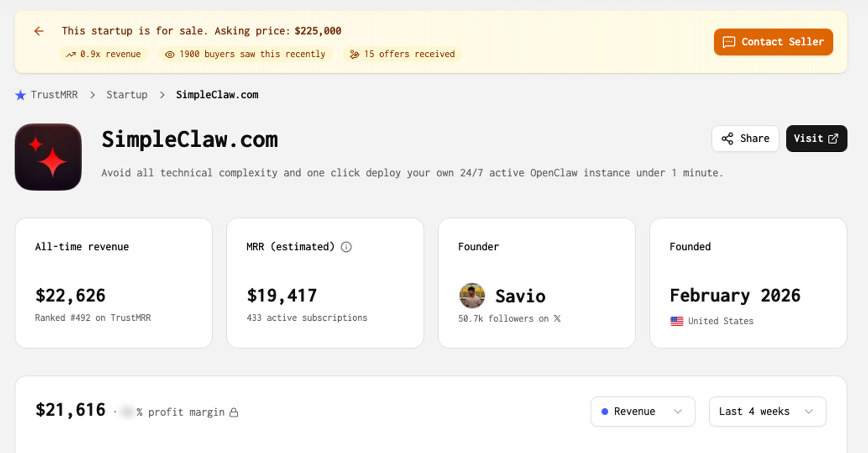Click Savio's founder avatar photo
Viewport: 868px width, 453px height.
(x=472, y=296)
